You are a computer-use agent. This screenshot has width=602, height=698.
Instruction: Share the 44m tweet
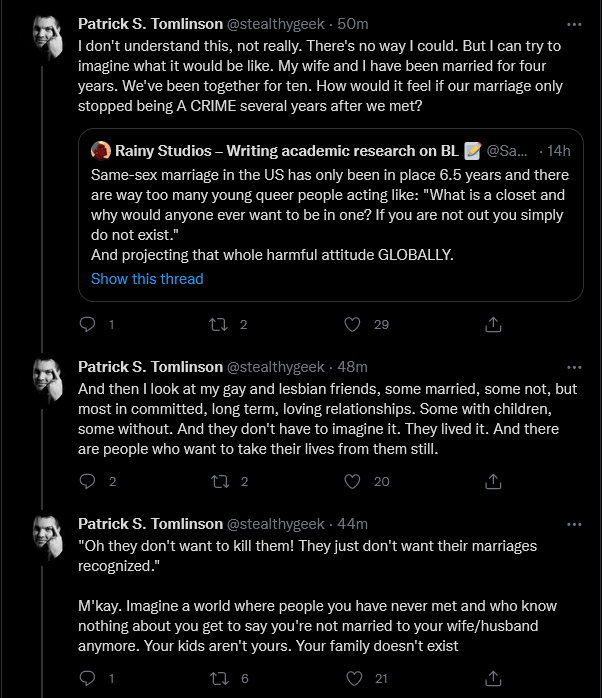click(493, 678)
